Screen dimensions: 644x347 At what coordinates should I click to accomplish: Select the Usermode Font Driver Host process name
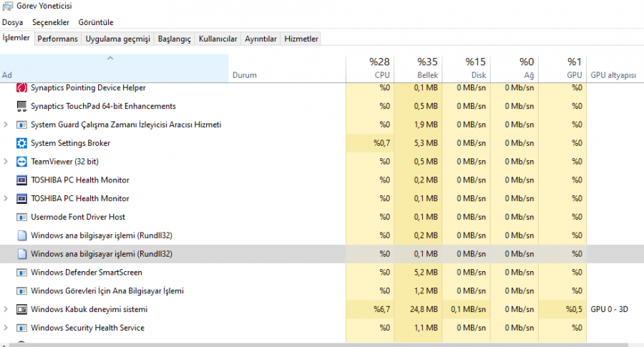(x=78, y=217)
